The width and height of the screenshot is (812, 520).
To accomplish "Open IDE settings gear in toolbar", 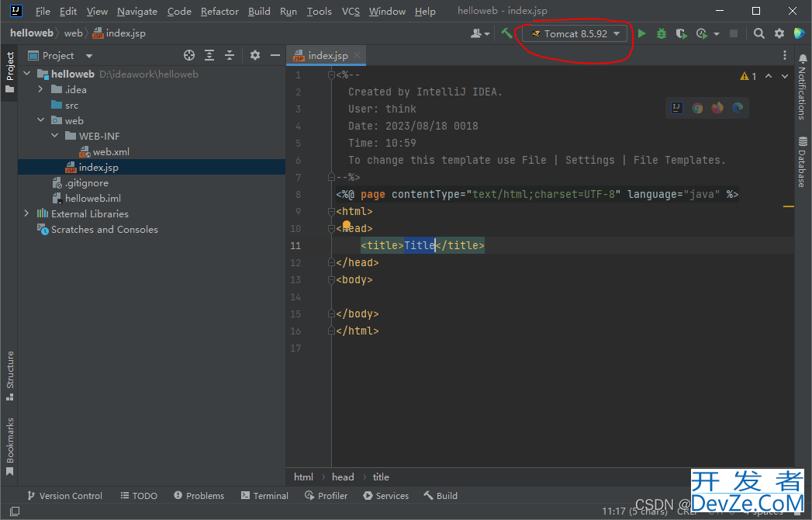I will 779,33.
